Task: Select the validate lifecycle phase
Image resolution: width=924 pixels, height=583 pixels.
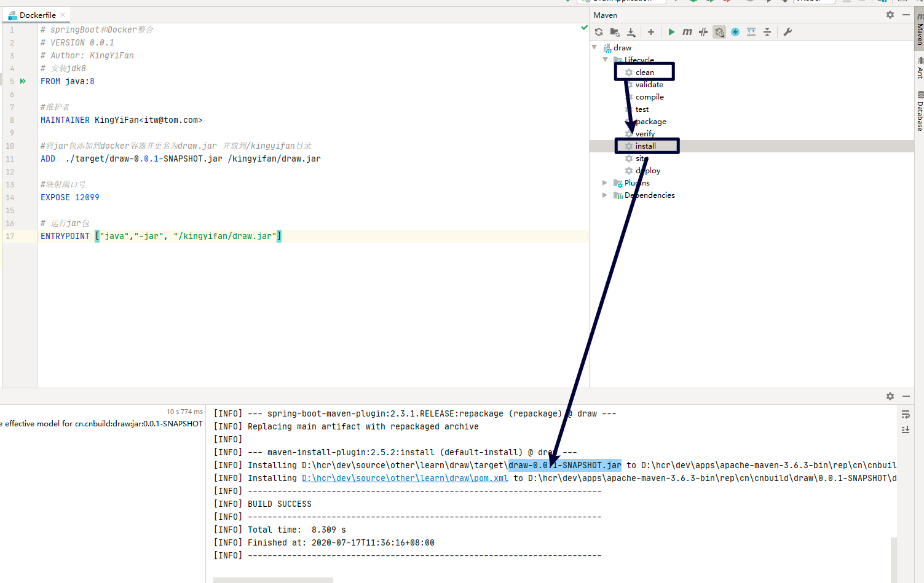Action: (649, 84)
